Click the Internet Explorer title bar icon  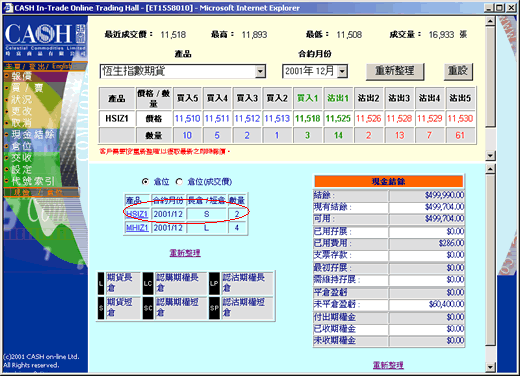click(x=8, y=8)
